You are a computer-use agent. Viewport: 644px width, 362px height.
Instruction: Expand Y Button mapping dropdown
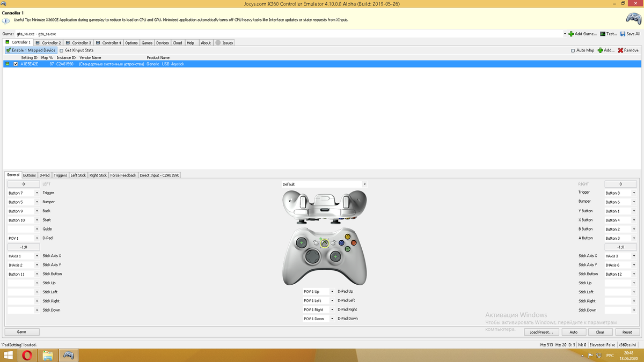[x=634, y=211]
